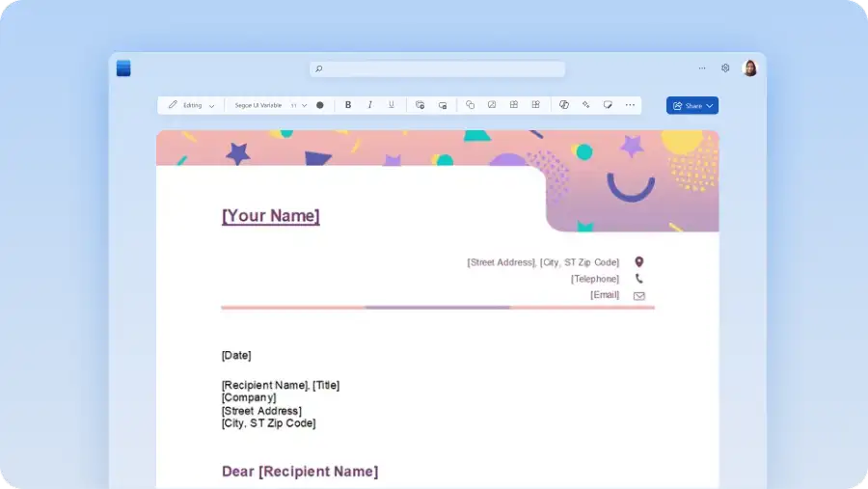This screenshot has width=868, height=489.
Task: Click the overlapping shapes icon
Action: click(x=470, y=105)
